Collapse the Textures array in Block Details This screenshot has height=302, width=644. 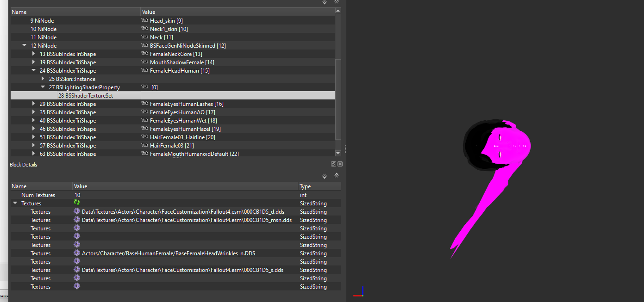15,203
